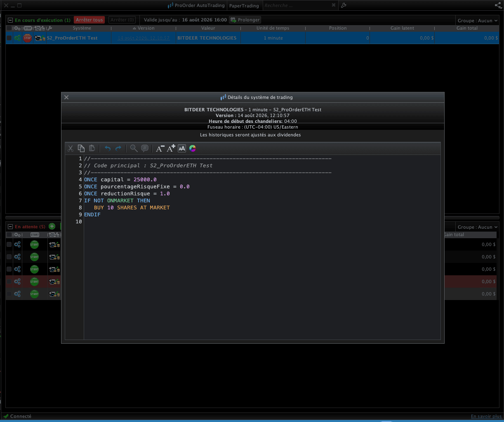Image resolution: width=504 pixels, height=422 pixels.
Task: Click the Valeur column header
Action: tap(208, 28)
